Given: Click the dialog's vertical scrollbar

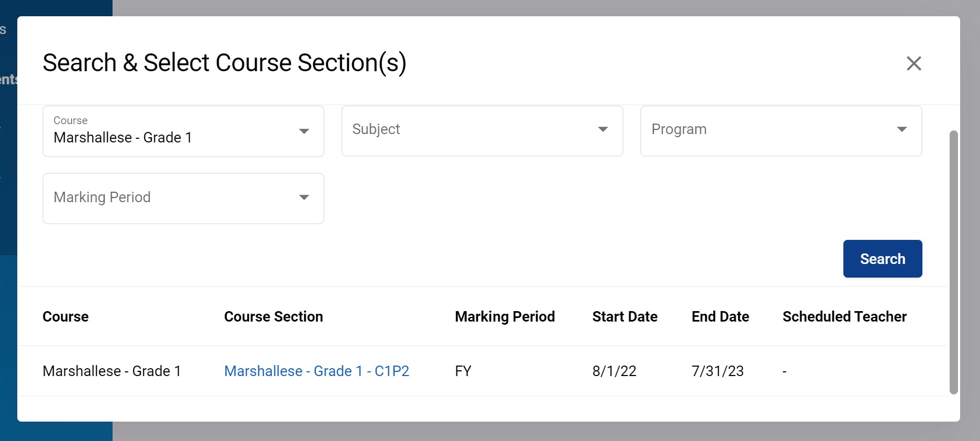Looking at the screenshot, I should (953, 262).
